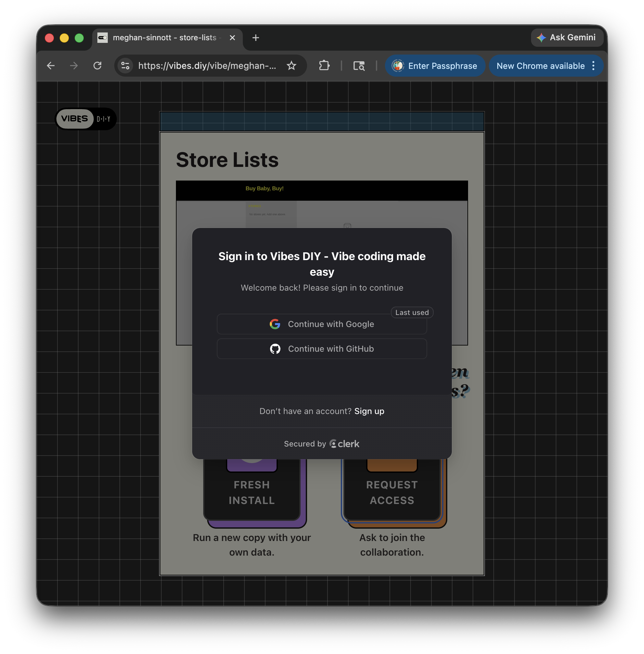This screenshot has height=654, width=644.
Task: Click the Vibes DIY logo
Action: [86, 119]
